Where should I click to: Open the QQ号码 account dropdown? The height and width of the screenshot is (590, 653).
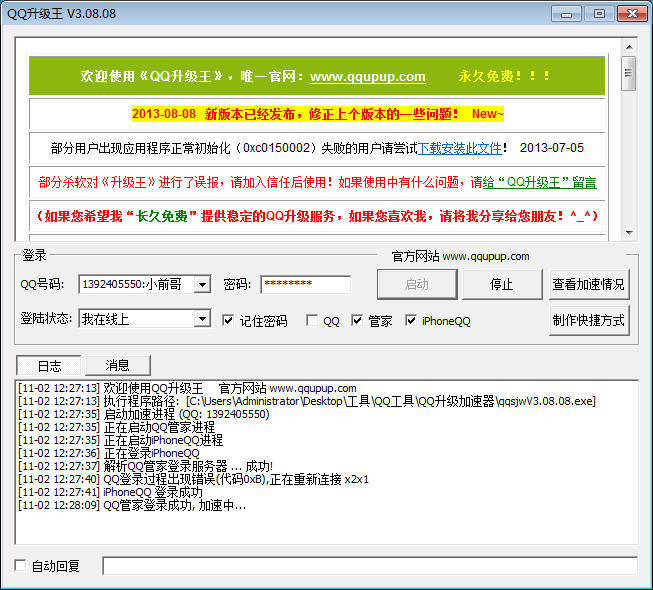(202, 285)
